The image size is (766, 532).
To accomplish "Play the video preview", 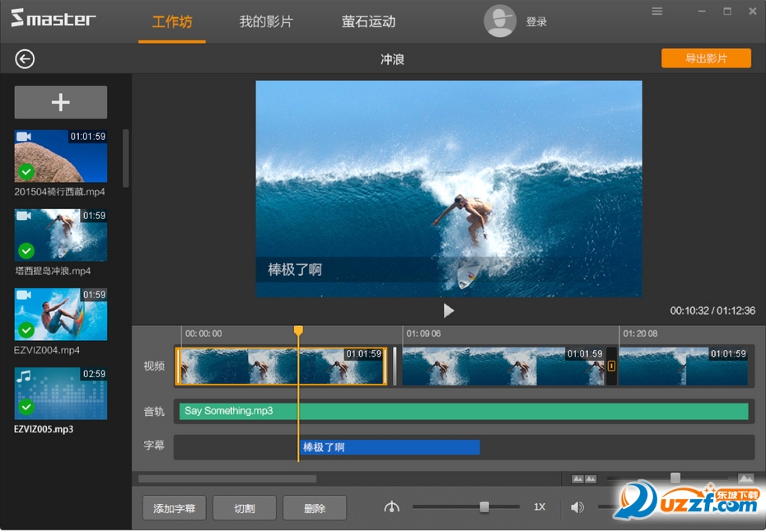I will (x=449, y=310).
